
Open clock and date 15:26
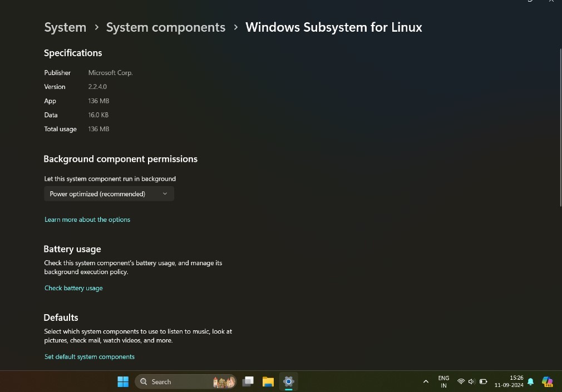tap(509, 381)
